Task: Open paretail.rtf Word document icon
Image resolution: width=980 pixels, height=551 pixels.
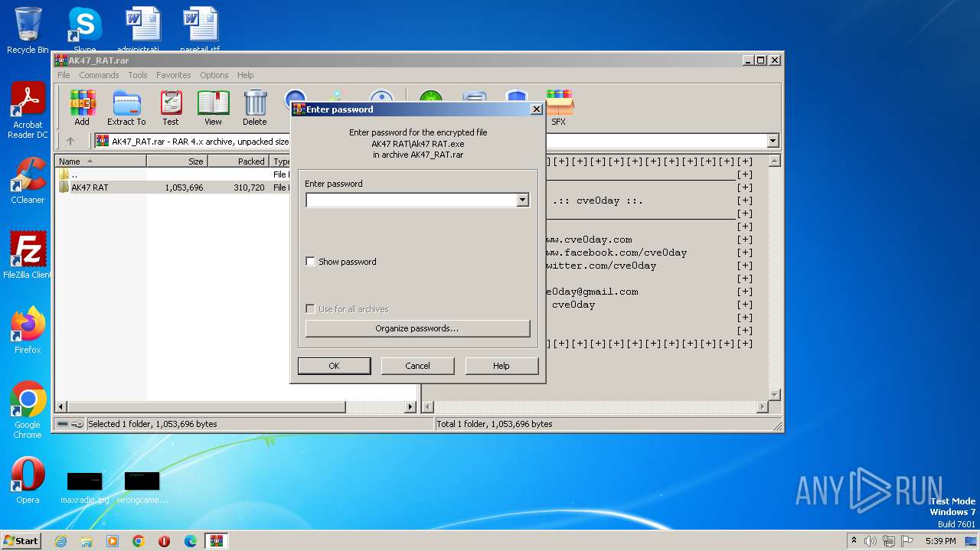Action: 200,29
